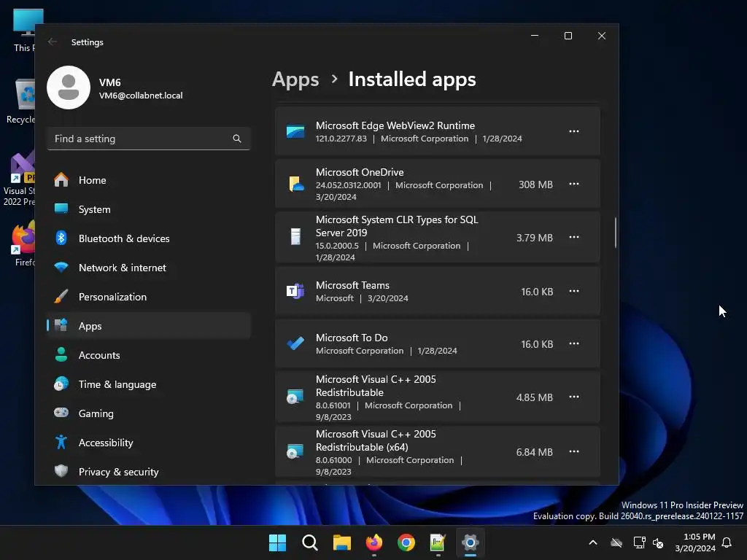Click the 308 MB size value
747x560 pixels.
pyautogui.click(x=535, y=184)
